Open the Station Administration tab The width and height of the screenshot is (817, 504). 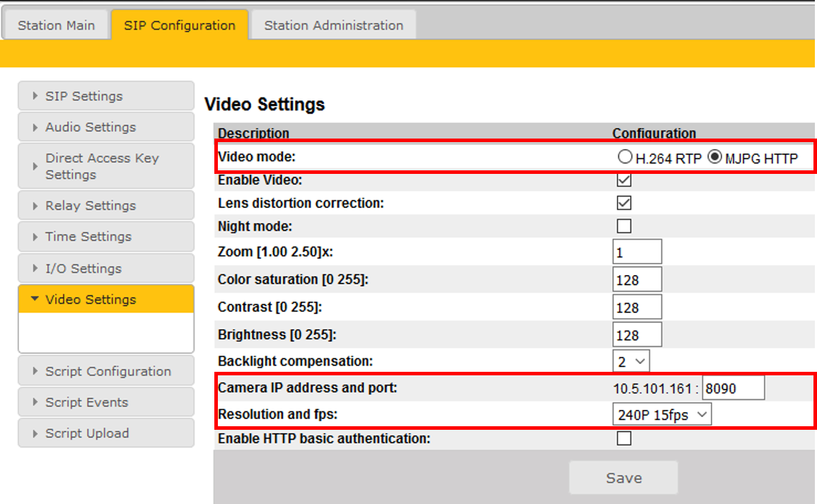333,25
